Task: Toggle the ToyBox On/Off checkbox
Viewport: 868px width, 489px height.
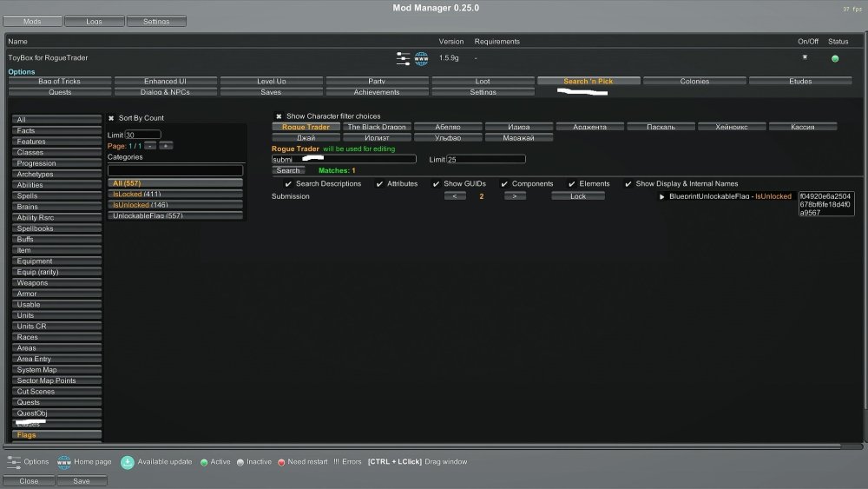Action: 805,57
